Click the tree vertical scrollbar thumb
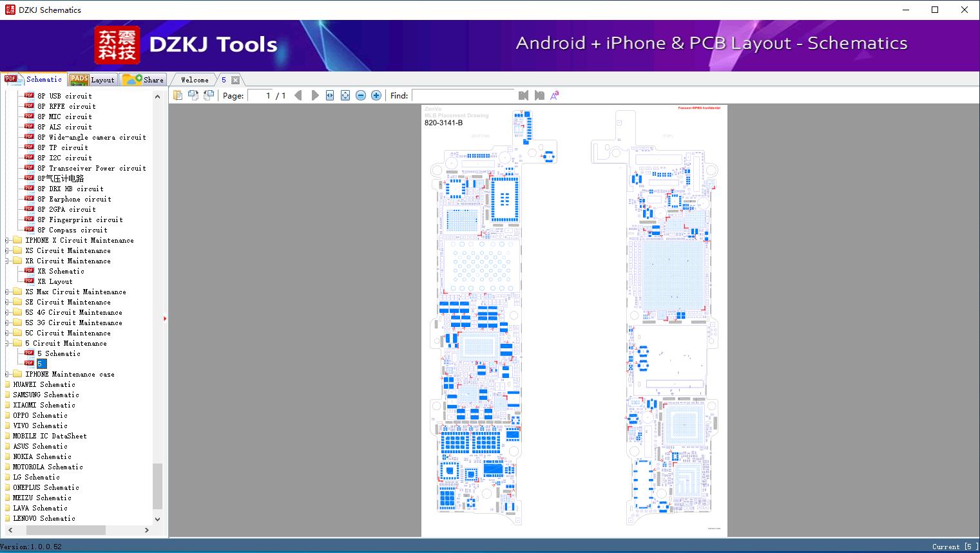Image resolution: width=980 pixels, height=553 pixels. [157, 486]
